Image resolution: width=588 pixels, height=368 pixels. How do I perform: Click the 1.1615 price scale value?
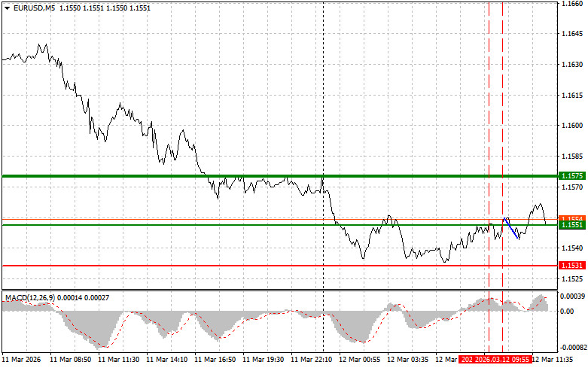point(572,95)
